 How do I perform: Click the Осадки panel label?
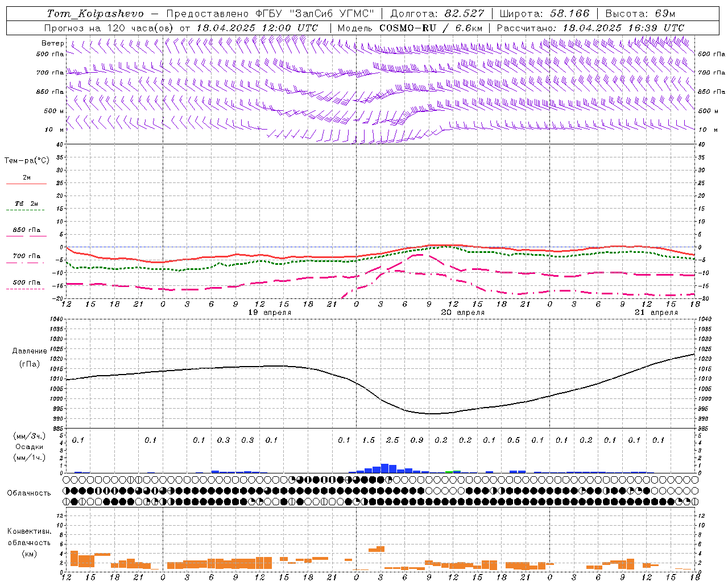point(29,447)
